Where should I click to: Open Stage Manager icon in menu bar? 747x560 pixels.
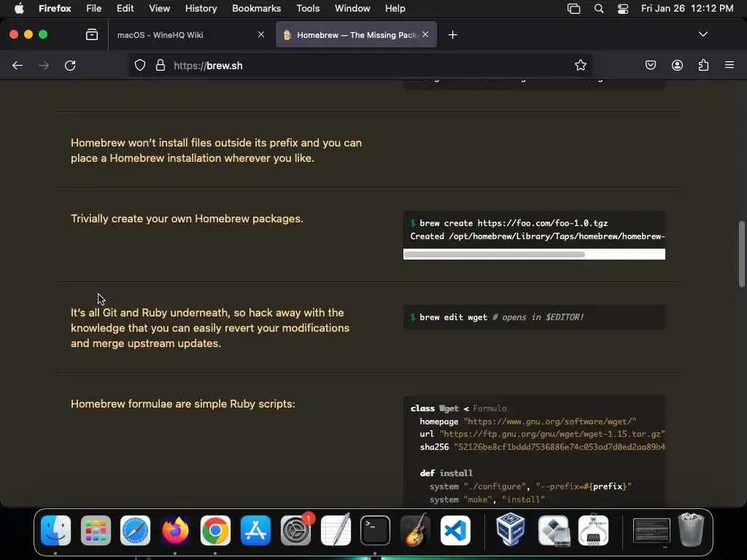pyautogui.click(x=573, y=9)
